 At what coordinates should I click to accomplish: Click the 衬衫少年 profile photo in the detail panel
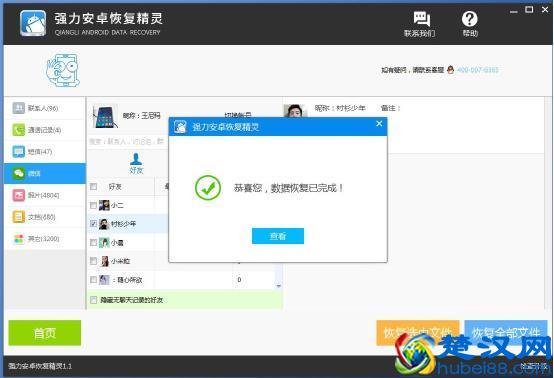coord(295,111)
